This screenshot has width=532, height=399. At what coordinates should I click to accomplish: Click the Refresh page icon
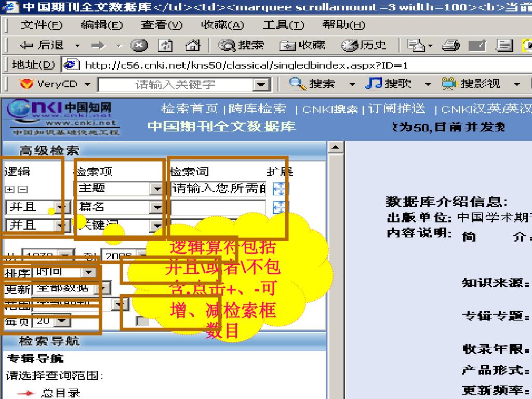pos(165,45)
